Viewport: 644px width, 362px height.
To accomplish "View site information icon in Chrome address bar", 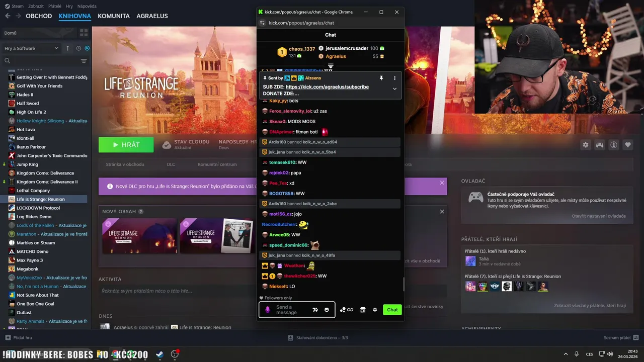I will (262, 23).
